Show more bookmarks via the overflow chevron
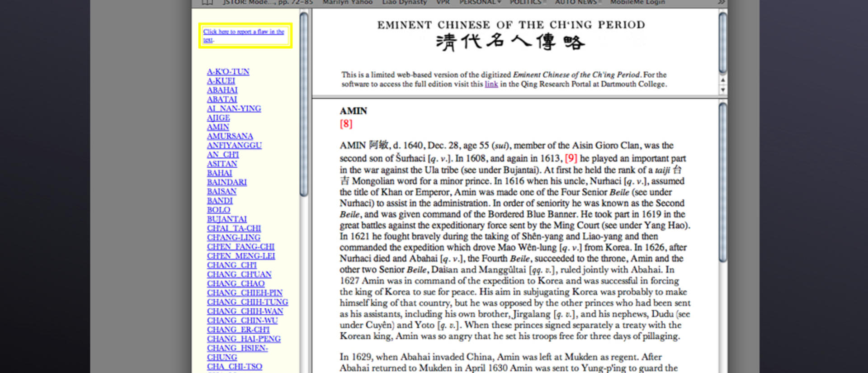Screen dimensions: 868x373 point(721,3)
